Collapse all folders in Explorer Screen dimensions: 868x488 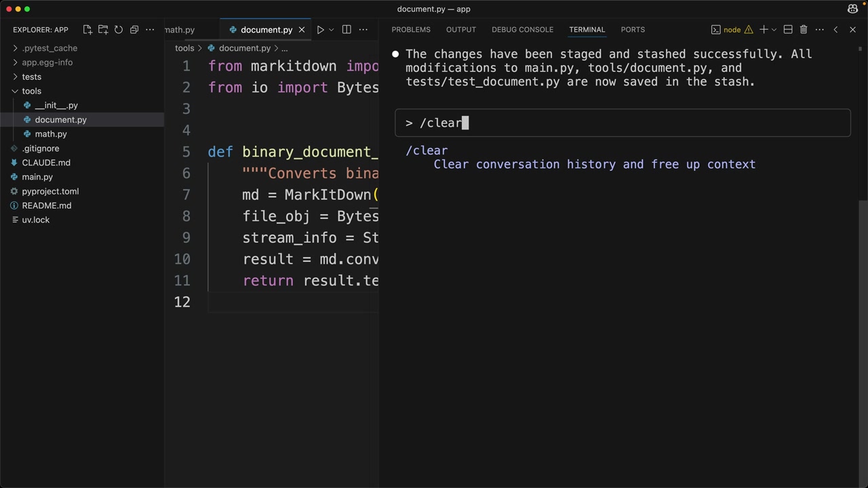coord(134,30)
